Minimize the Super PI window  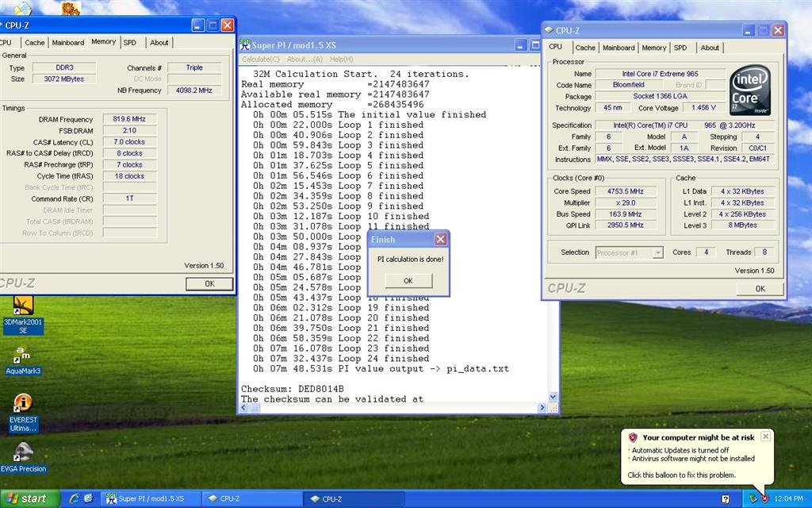click(x=521, y=45)
